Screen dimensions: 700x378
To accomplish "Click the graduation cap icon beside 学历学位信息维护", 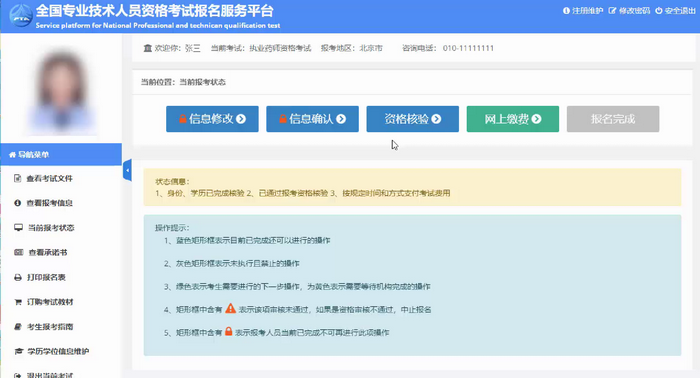I will point(18,352).
